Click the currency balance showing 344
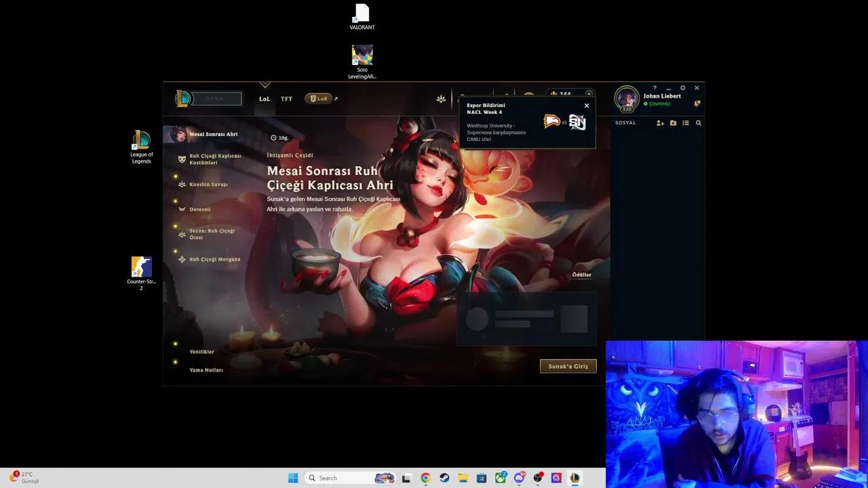868x488 pixels. 565,94
